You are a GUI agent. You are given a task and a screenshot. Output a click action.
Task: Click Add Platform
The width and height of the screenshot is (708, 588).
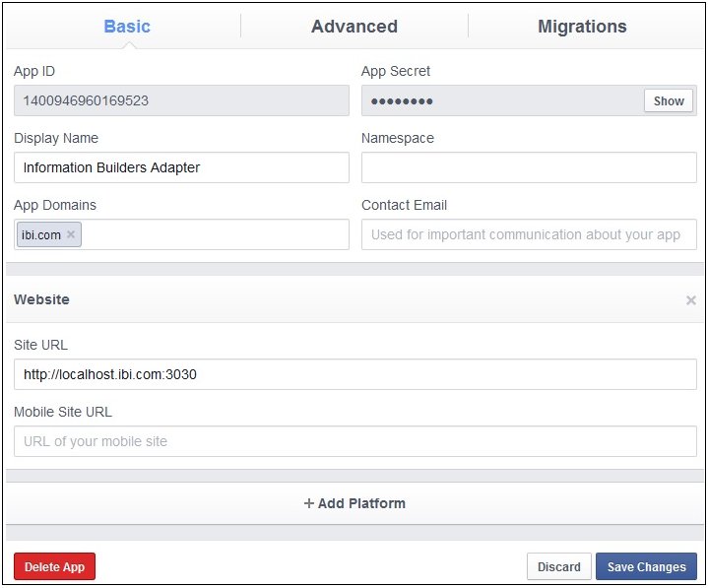354,503
